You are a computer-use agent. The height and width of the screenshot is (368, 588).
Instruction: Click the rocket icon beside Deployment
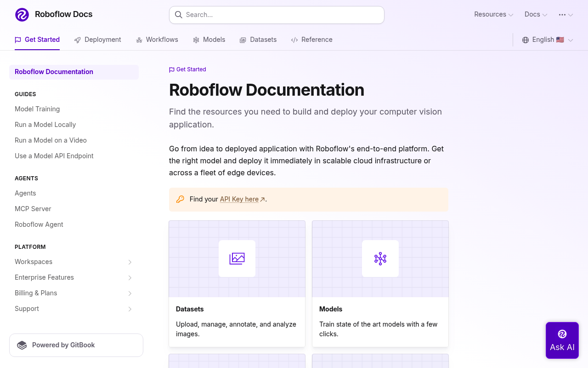click(78, 40)
